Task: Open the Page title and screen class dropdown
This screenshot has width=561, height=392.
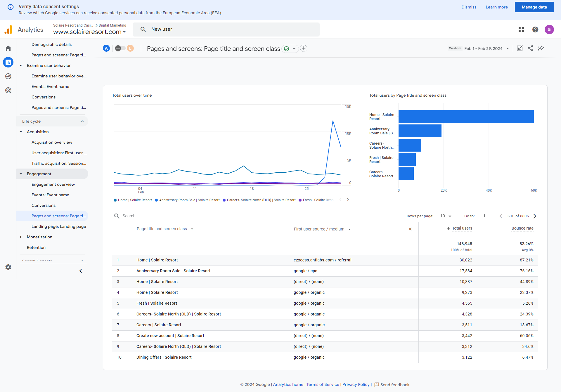Action: [x=165, y=229]
